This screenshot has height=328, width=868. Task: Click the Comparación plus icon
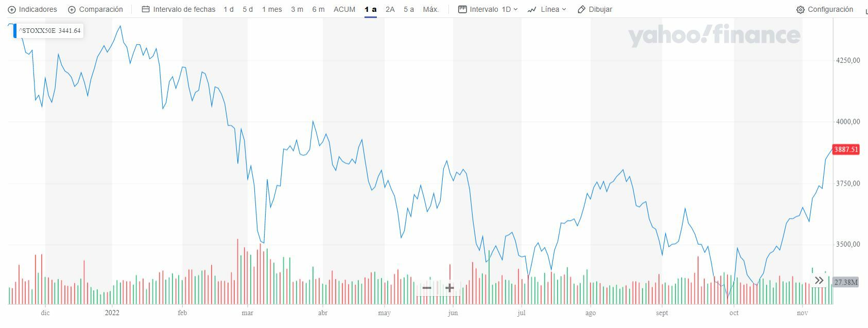click(72, 10)
